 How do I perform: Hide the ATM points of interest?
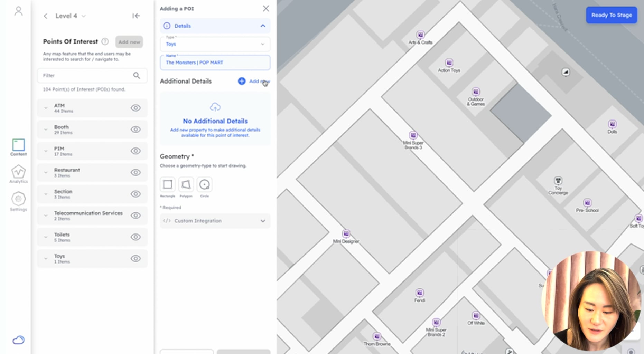(x=136, y=108)
